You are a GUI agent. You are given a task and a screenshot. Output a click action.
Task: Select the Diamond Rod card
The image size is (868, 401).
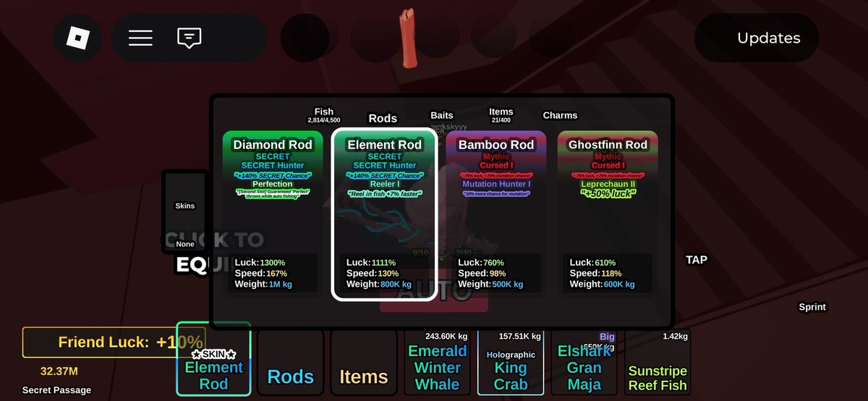coord(272,213)
